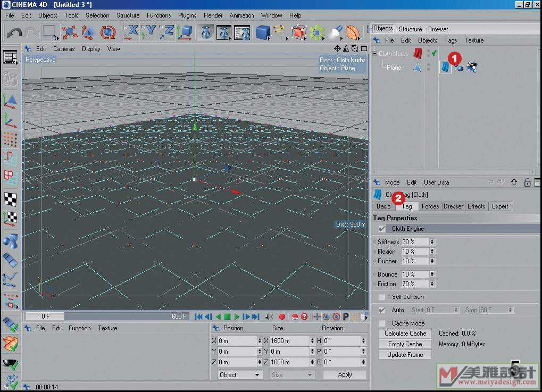Open the Forces tab
Screen dimensions: 542x392
pos(430,206)
